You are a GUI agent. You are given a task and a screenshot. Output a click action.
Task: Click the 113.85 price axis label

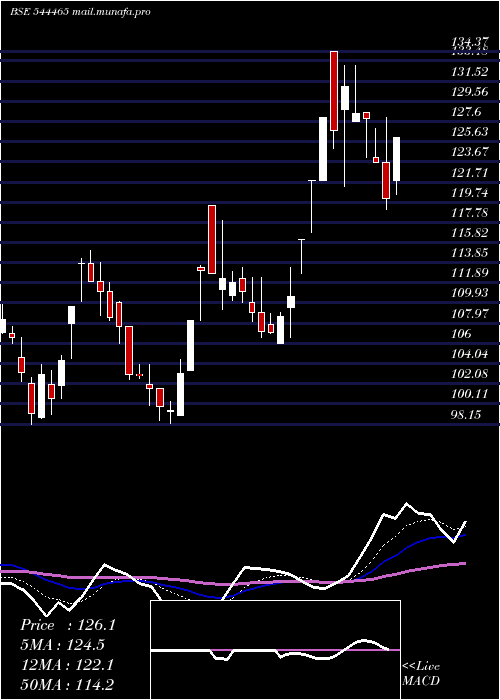(469, 253)
